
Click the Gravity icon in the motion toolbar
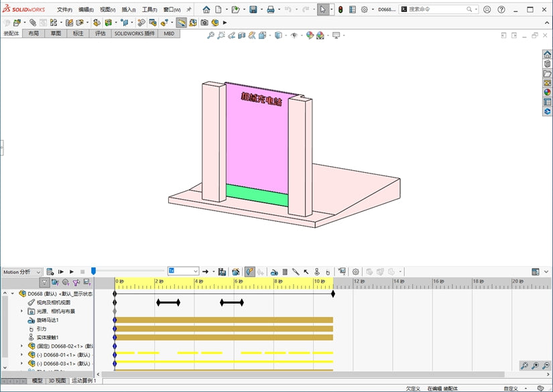(328, 272)
